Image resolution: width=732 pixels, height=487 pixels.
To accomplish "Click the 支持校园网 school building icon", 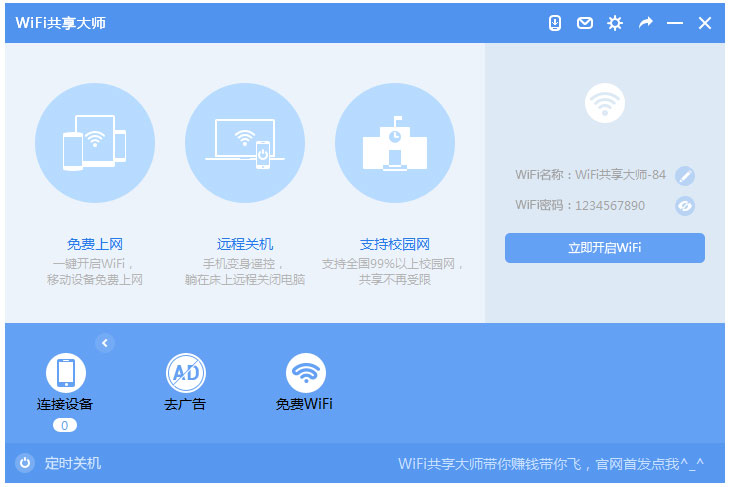I will tap(395, 143).
